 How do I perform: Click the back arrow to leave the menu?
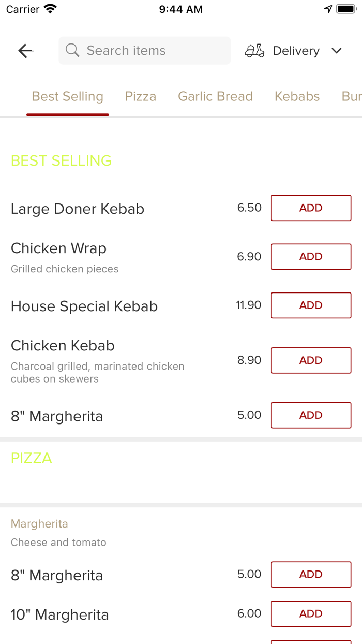click(25, 51)
